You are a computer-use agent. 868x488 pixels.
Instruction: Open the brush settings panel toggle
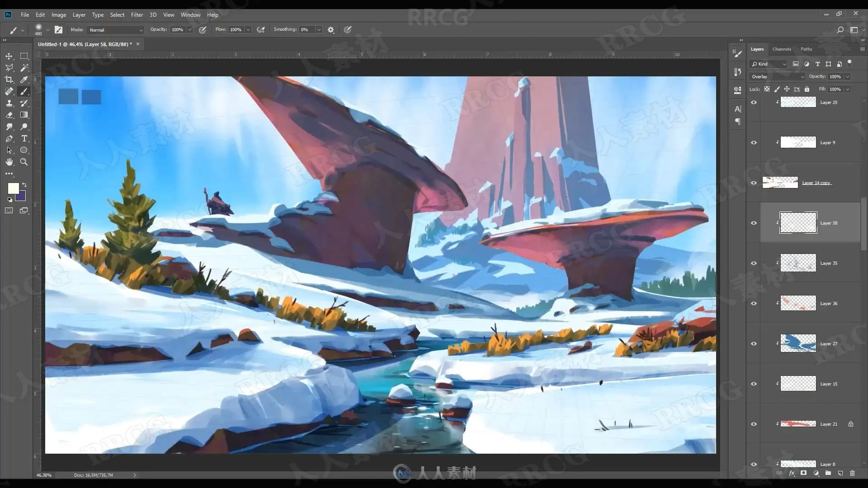tap(59, 30)
